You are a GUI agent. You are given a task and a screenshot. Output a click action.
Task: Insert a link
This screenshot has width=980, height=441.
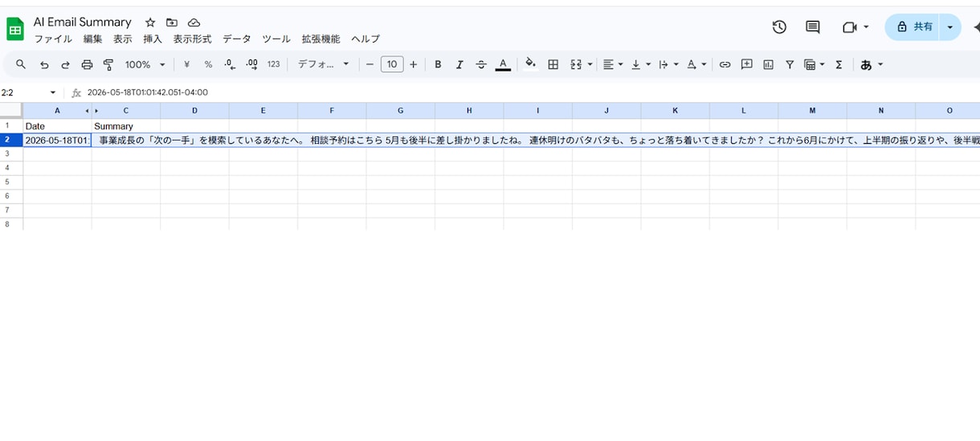click(725, 64)
